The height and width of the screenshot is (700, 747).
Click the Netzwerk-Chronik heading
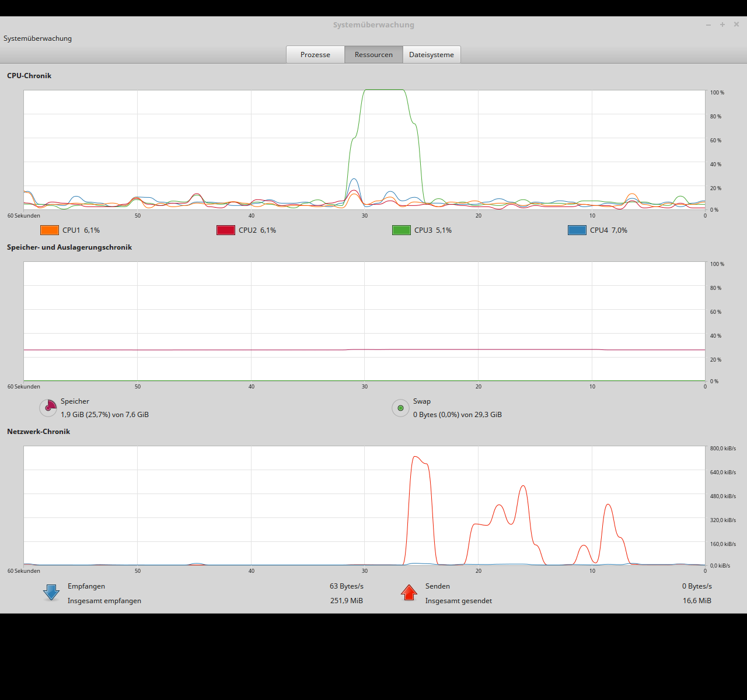pyautogui.click(x=39, y=432)
